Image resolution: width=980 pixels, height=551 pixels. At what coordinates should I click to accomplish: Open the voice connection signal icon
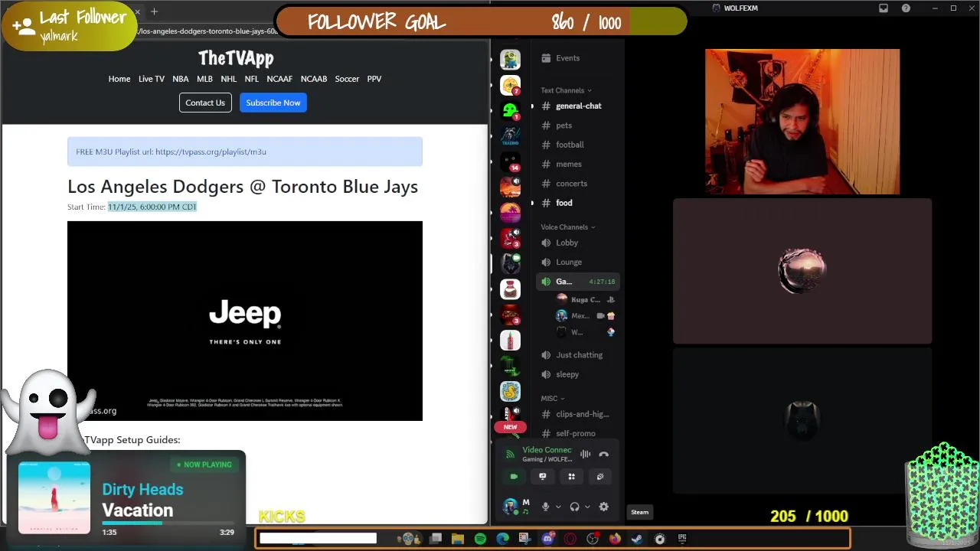click(510, 455)
